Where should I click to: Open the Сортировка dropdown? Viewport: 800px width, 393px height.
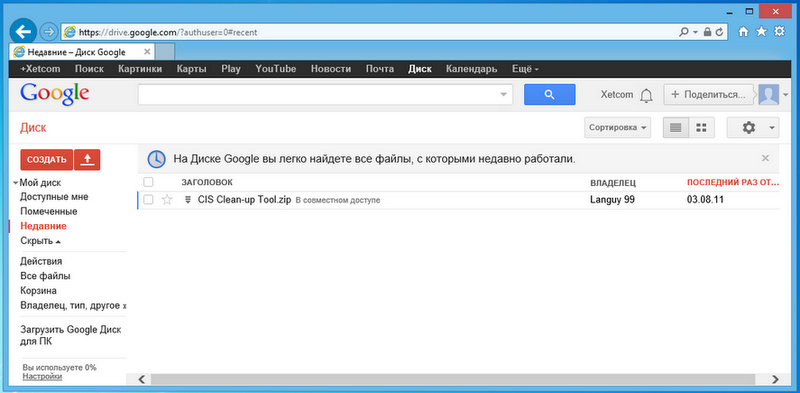(617, 128)
